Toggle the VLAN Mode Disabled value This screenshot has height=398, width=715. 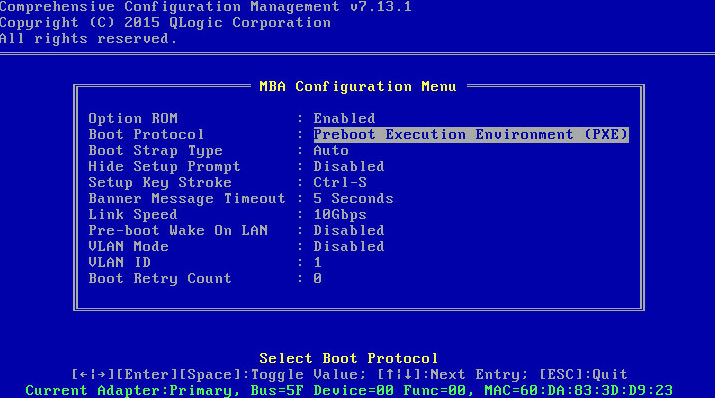tap(349, 246)
